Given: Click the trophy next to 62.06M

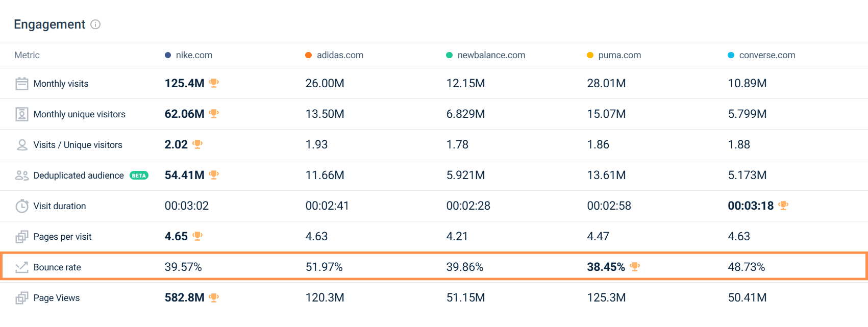Looking at the screenshot, I should coord(214,113).
